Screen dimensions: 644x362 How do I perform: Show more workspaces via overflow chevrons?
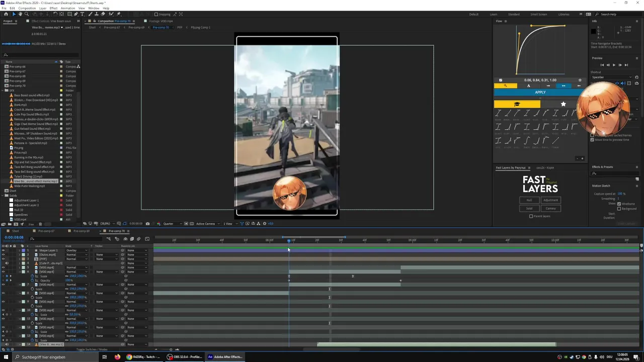tap(581, 14)
